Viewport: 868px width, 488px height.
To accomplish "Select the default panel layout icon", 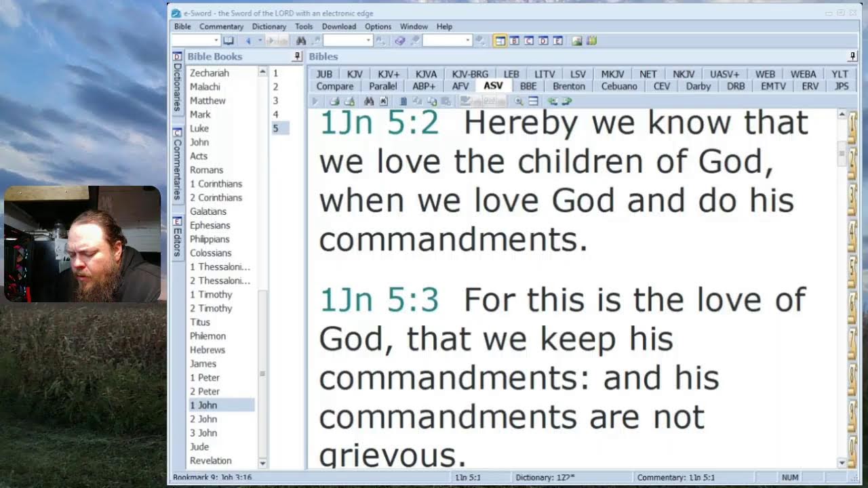I will tap(500, 41).
